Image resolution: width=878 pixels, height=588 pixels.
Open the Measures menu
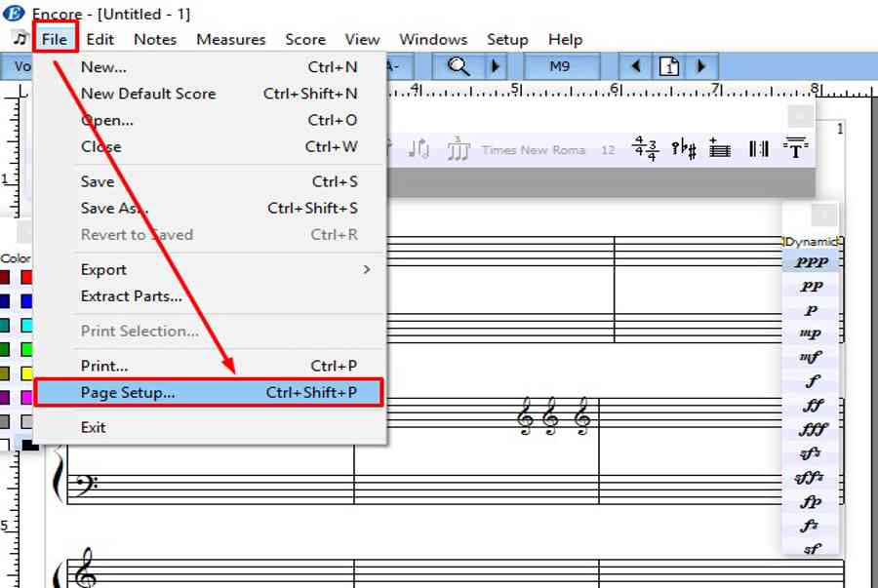coord(230,40)
